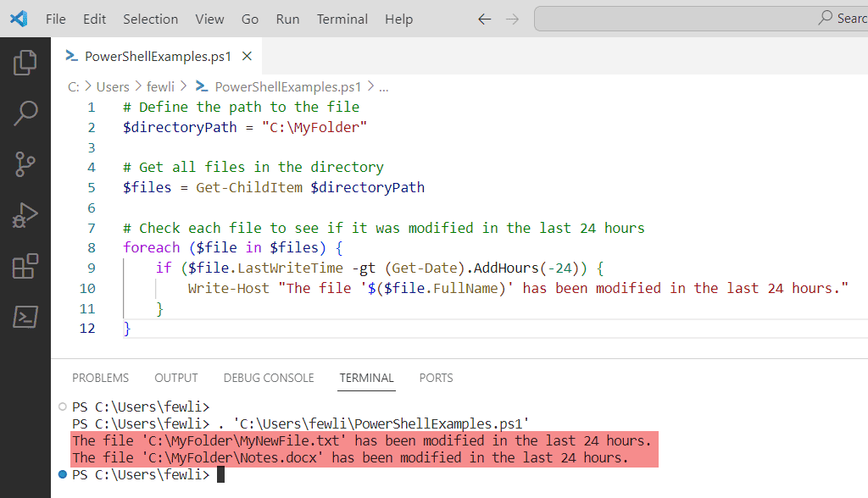Switch to the PROBLEMS panel tab
This screenshot has width=868, height=498.
coord(100,378)
